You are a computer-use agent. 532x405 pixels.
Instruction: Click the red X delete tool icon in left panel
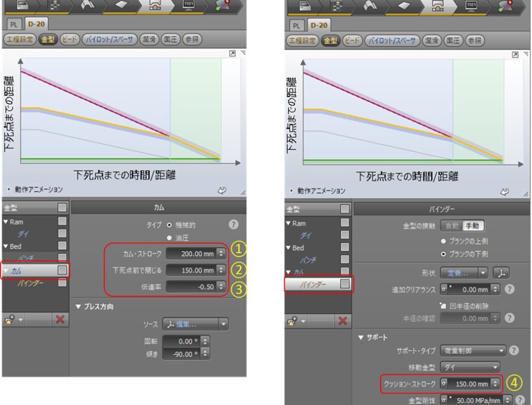[x=60, y=319]
